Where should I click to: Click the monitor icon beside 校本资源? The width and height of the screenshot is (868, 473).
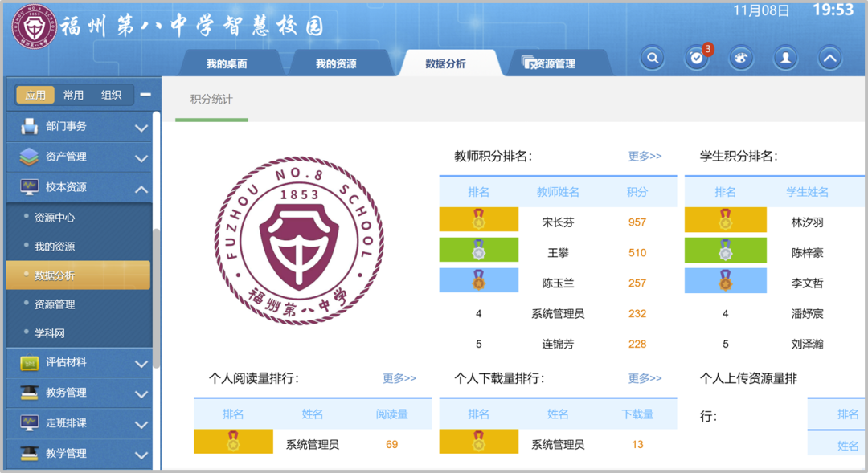(29, 187)
